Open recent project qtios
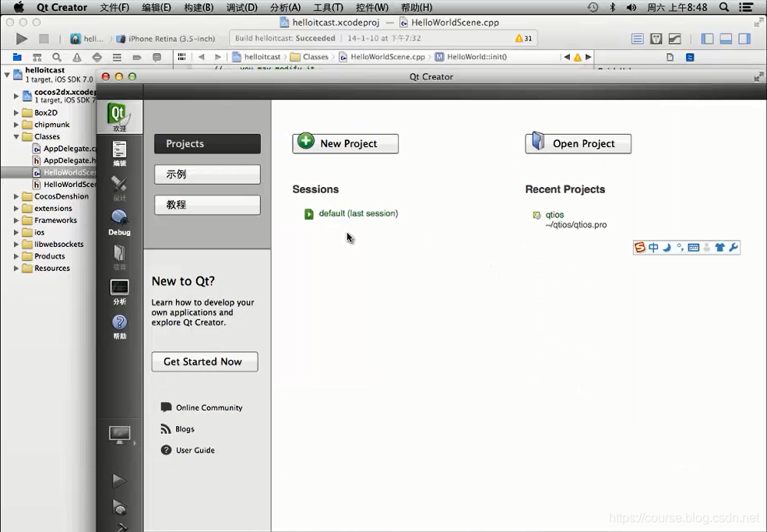 (x=554, y=214)
